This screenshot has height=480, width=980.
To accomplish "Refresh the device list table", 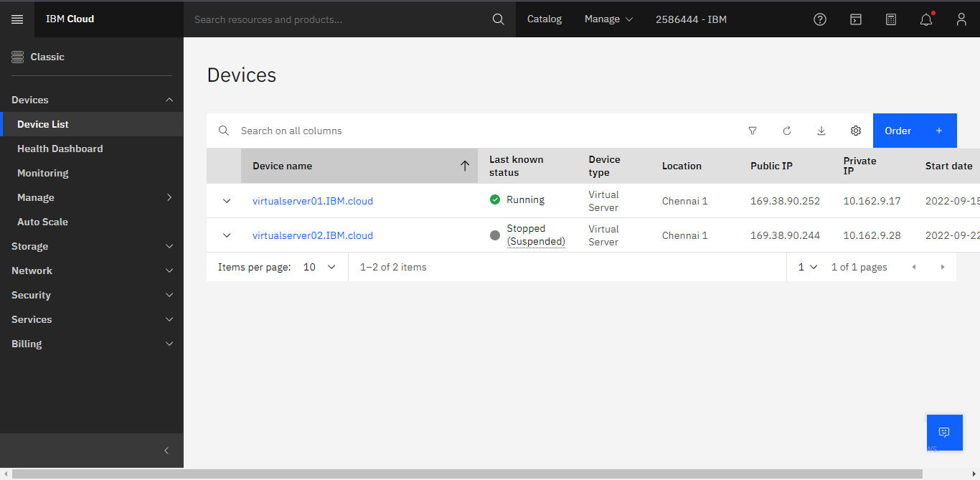I will 787,131.
